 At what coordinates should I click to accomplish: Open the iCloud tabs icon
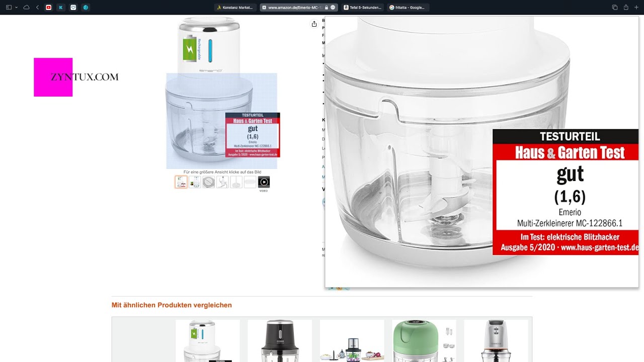point(27,8)
